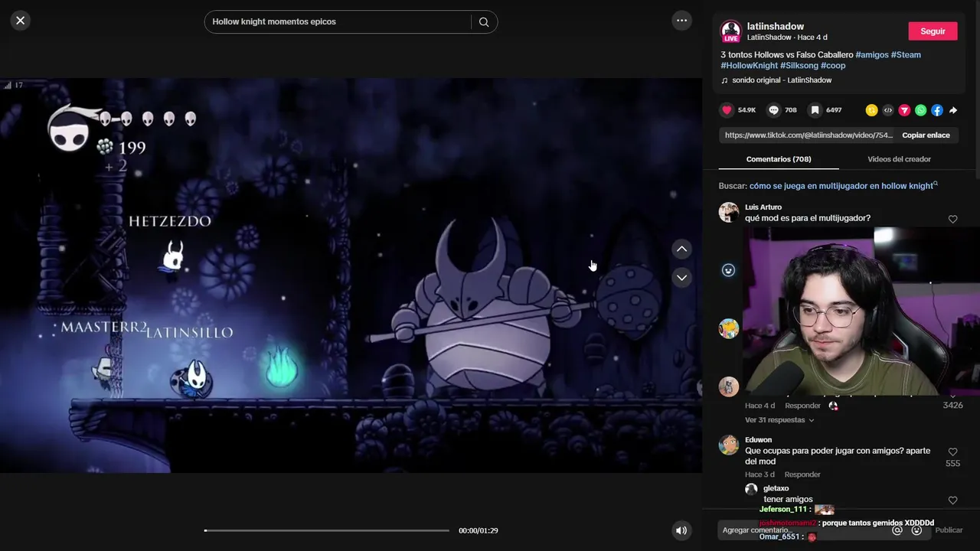This screenshot has height=551, width=980.
Task: Reply to the comment posted Hace 4 d
Action: [x=802, y=406]
